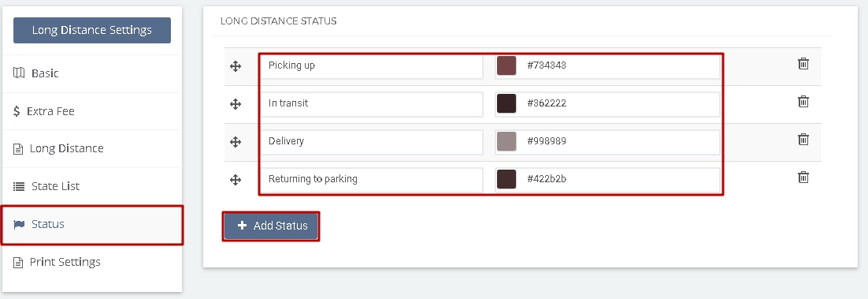This screenshot has height=299, width=868.
Task: Delete the Picking up status row
Action: pyautogui.click(x=803, y=64)
